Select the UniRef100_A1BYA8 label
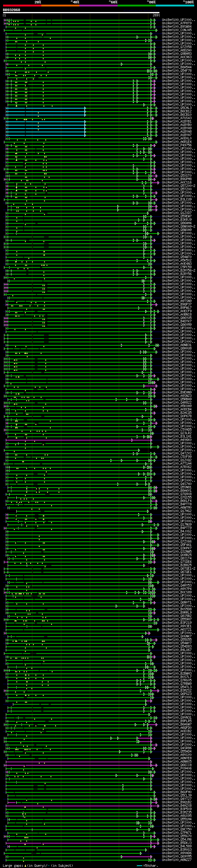The width and height of the screenshot is (197, 868). pyautogui.click(x=177, y=131)
